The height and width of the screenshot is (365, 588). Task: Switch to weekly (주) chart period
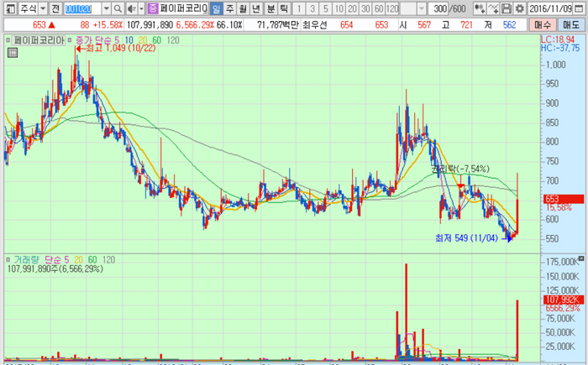pyautogui.click(x=230, y=8)
